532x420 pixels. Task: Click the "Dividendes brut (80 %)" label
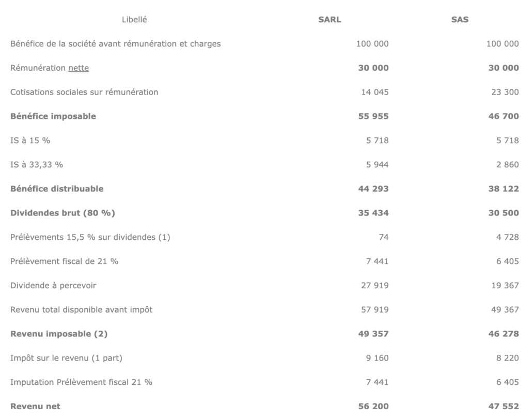click(x=62, y=213)
